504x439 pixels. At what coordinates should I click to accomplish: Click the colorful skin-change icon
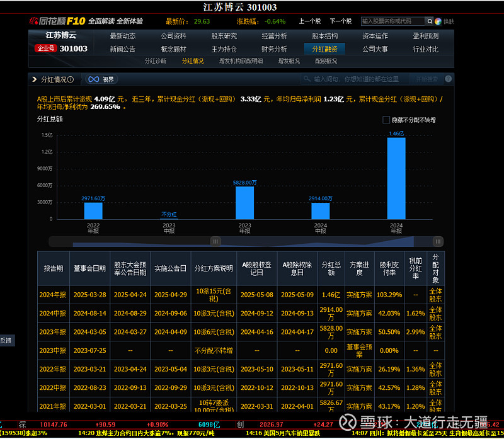click(x=438, y=21)
